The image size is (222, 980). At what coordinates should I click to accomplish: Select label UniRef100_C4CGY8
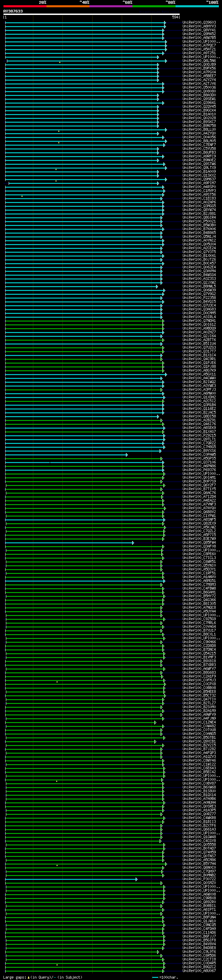point(199,840)
